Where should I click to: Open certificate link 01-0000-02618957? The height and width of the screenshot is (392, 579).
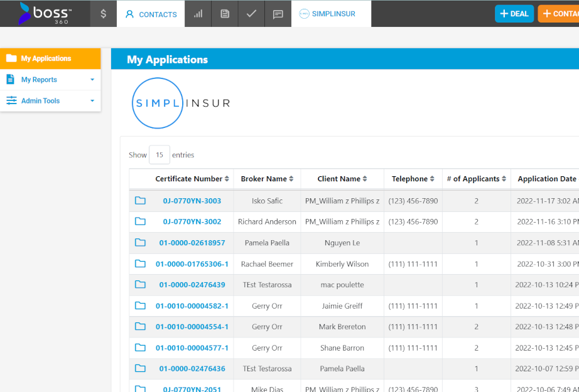(x=192, y=243)
